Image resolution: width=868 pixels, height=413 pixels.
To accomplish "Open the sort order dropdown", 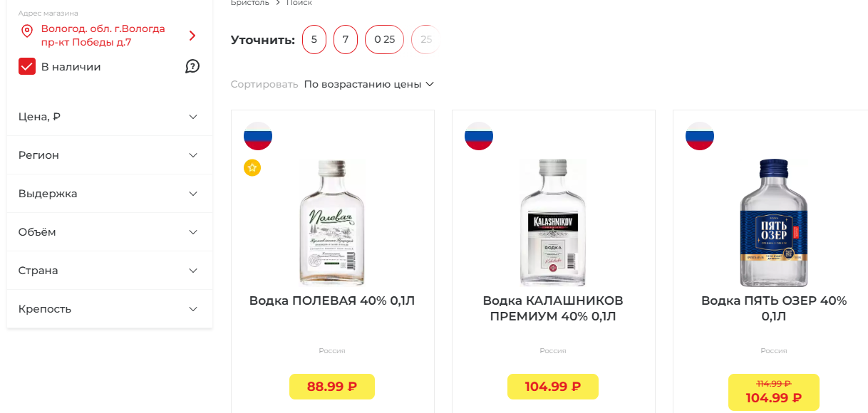I will click(x=368, y=84).
